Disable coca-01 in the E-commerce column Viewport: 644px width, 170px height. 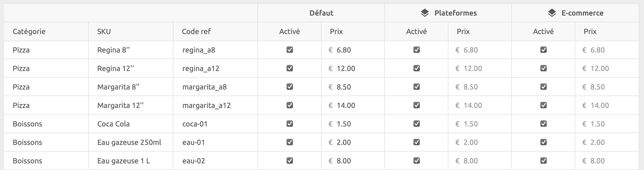[544, 124]
